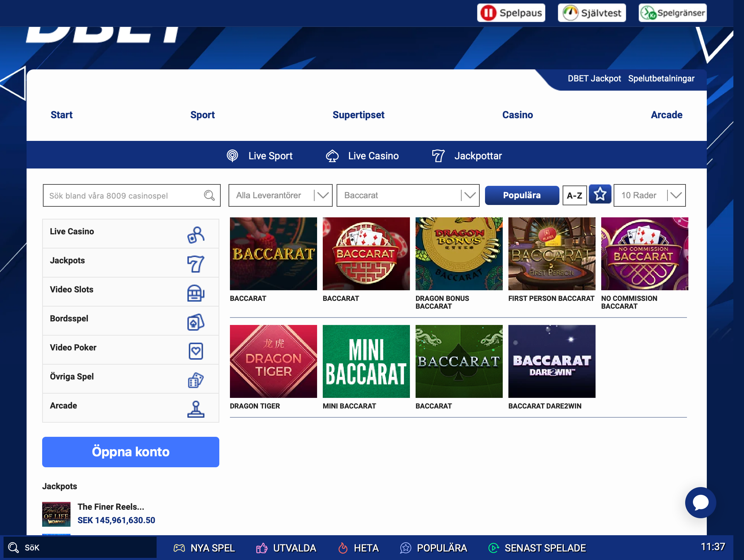This screenshot has height=560, width=744.
Task: Click POPULÄRA in the bottom bar
Action: coord(442,548)
